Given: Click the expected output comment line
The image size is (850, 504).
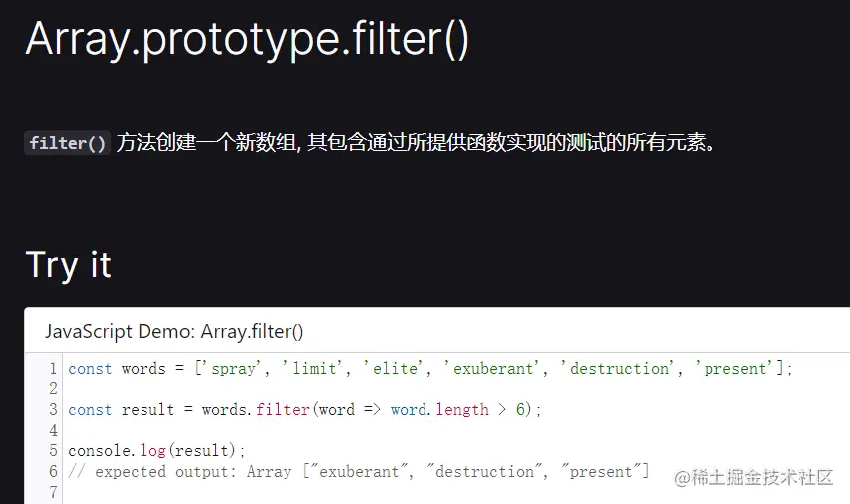Looking at the screenshot, I should pyautogui.click(x=359, y=471).
